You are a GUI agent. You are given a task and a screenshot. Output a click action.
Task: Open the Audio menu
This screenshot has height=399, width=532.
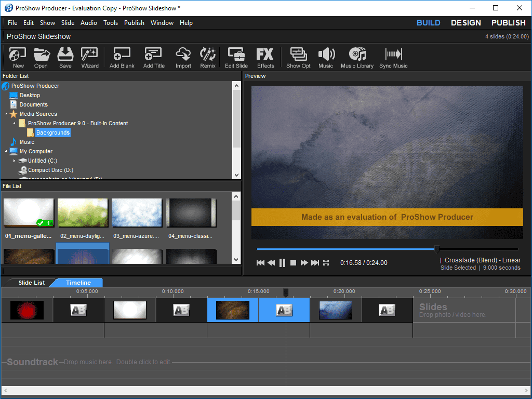pos(88,23)
